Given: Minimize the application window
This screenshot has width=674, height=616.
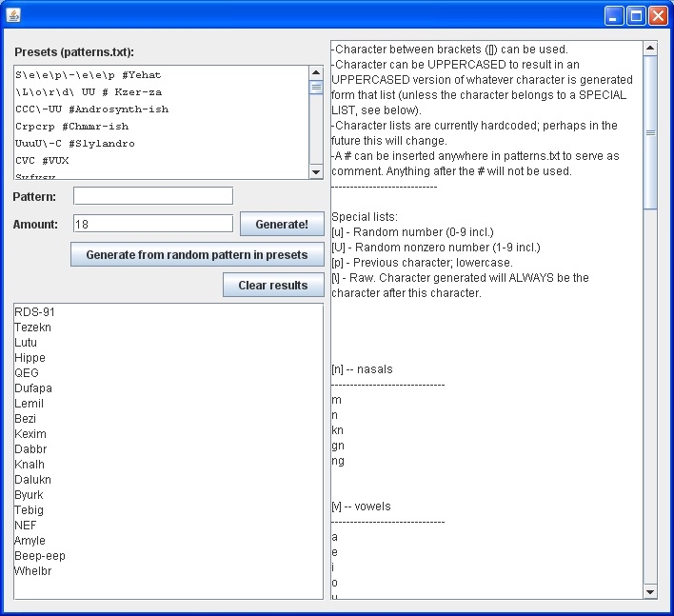Looking at the screenshot, I should pyautogui.click(x=614, y=15).
